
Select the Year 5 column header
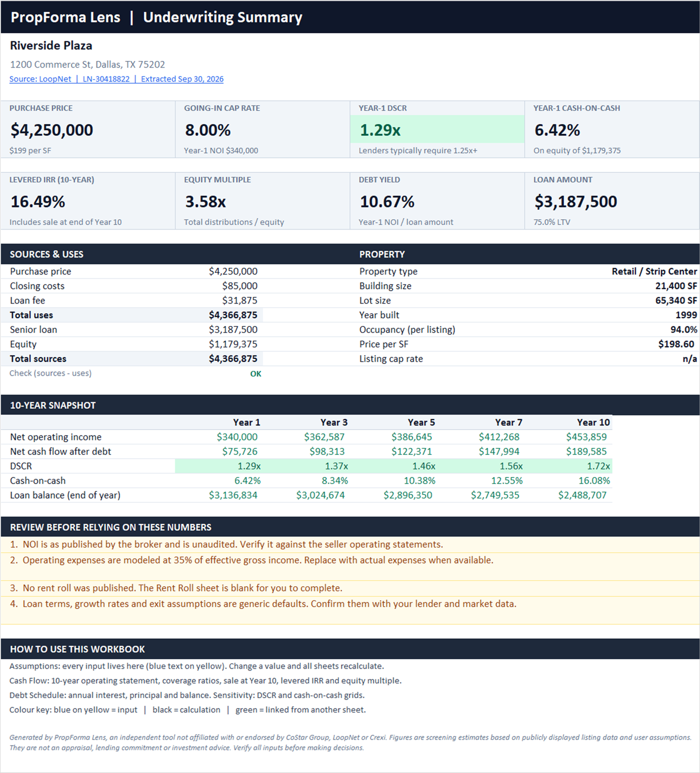421,422
